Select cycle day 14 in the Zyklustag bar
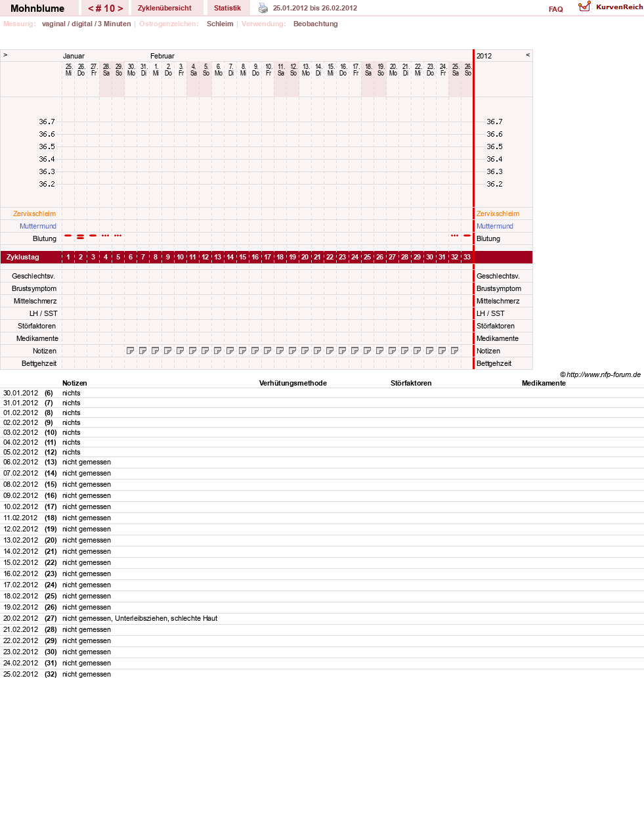 [x=230, y=257]
